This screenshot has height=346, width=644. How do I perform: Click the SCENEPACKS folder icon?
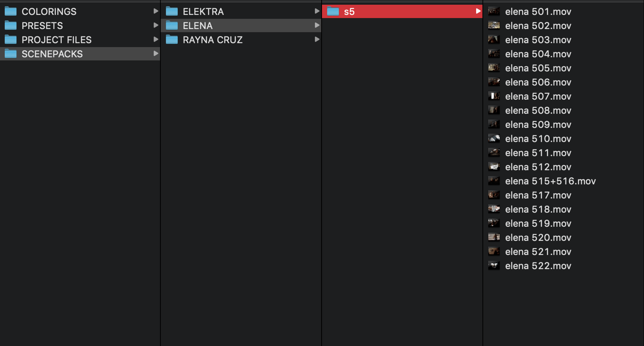10,54
